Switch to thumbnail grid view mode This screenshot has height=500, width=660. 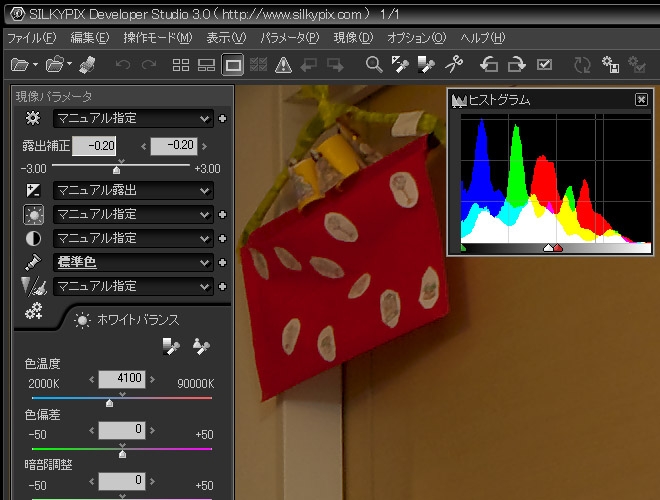coord(181,65)
